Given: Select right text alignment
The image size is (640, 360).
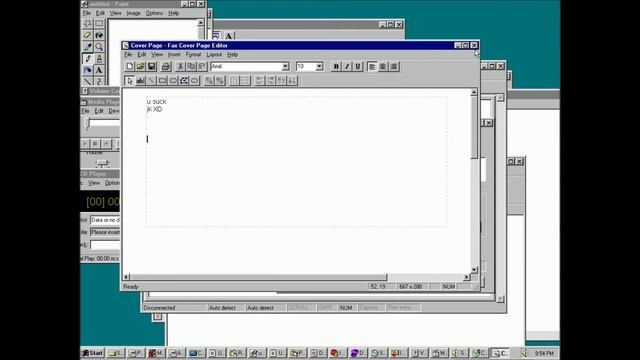Looking at the screenshot, I should point(394,66).
